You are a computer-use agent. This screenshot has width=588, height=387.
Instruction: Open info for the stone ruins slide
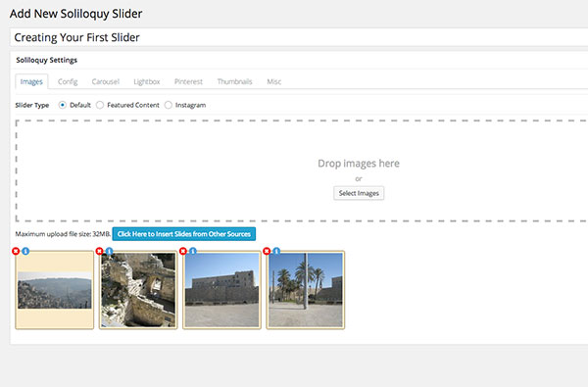[x=109, y=251]
